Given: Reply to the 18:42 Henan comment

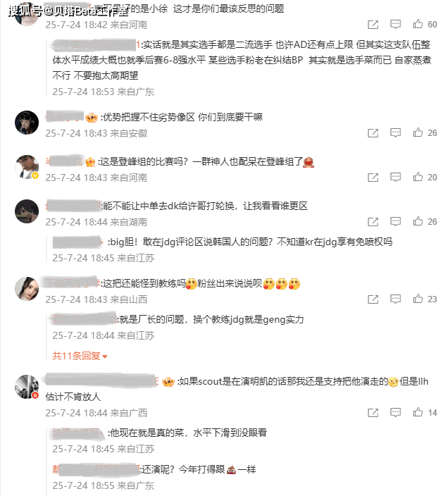Looking at the screenshot, I should (395, 25).
